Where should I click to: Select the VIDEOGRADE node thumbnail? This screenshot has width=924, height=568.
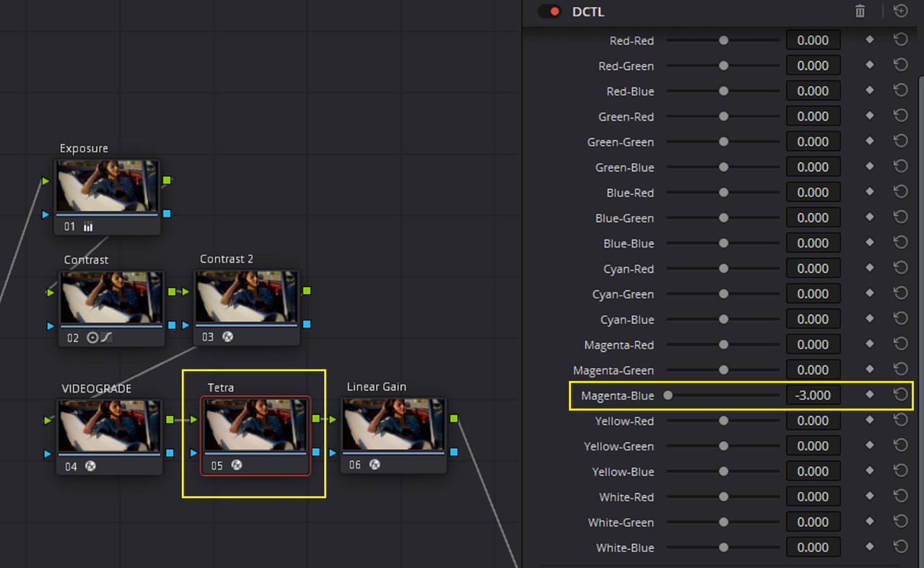pos(109,427)
